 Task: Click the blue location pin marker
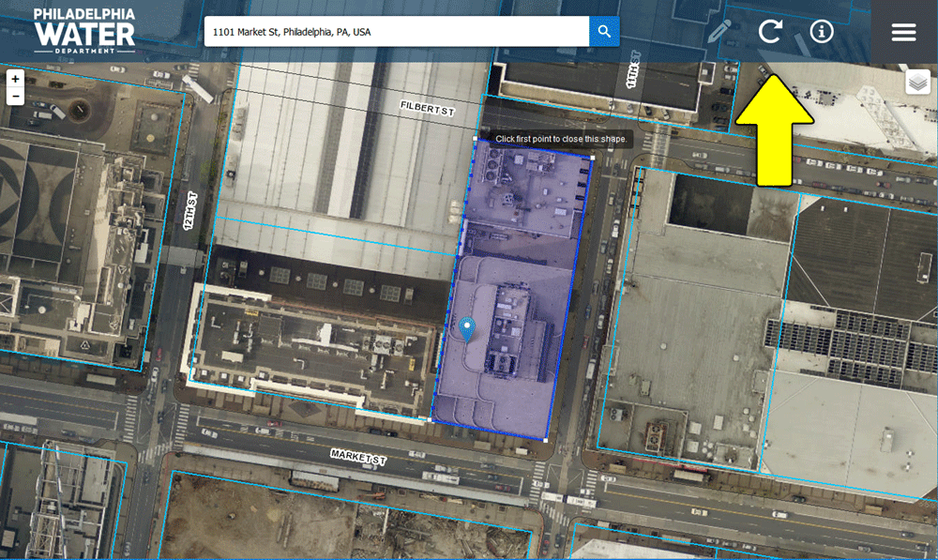[467, 328]
